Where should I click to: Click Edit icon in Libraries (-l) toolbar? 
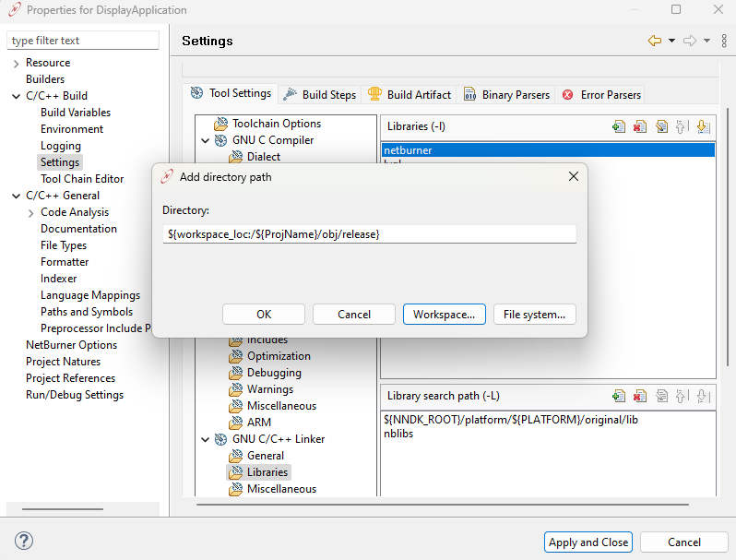pos(661,127)
